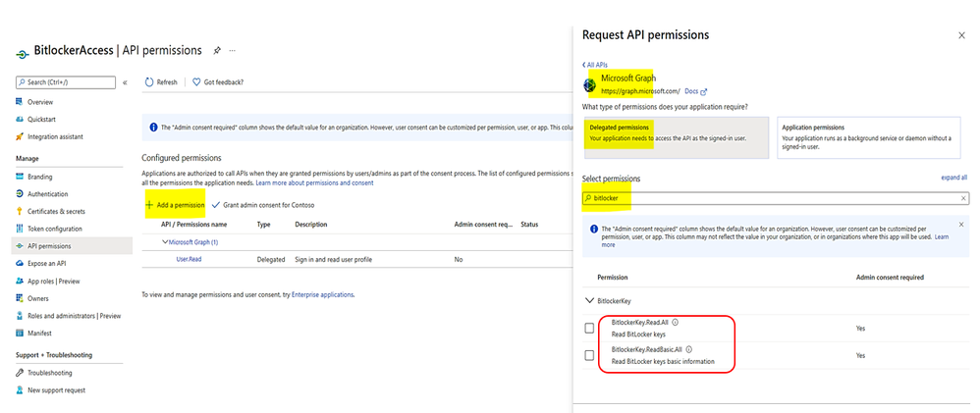Open the Microsoft Graph Docs link
Image resolution: width=980 pixels, height=413 pixels.
[x=695, y=91]
